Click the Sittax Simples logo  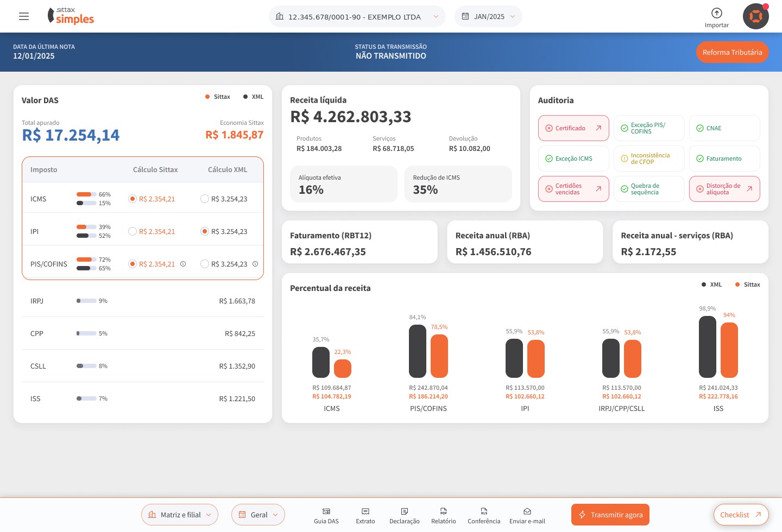point(71,16)
